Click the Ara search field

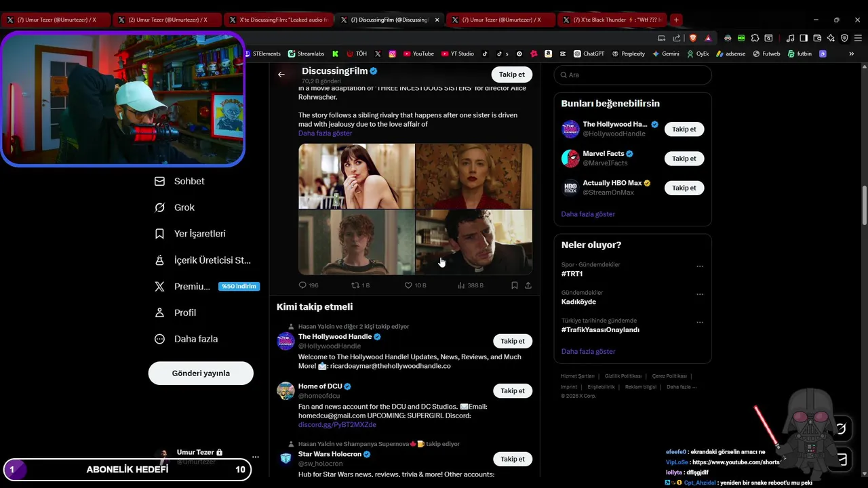[x=633, y=75]
